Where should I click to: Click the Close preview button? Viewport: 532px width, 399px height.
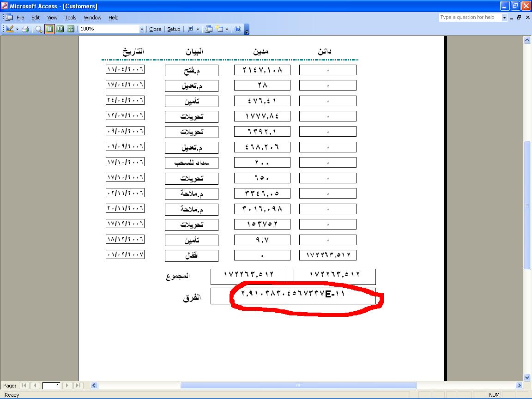[155, 29]
